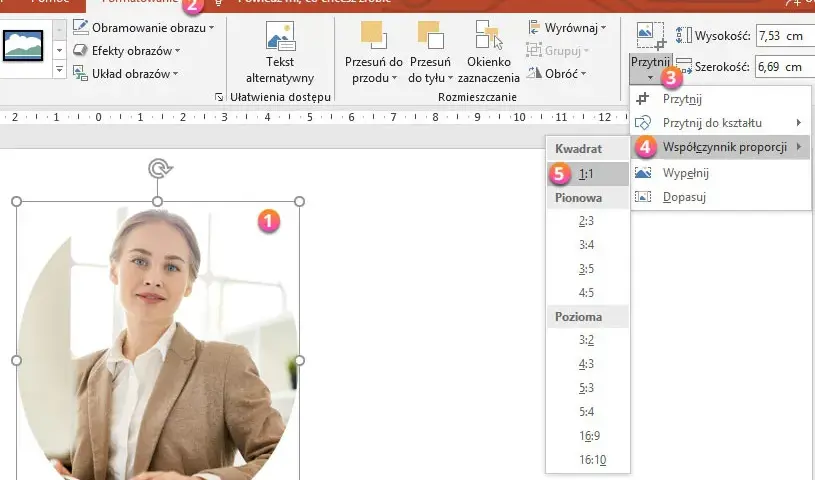815x480 pixels.
Task: Select the 3:2 landscape aspect ratio
Action: pyautogui.click(x=588, y=340)
